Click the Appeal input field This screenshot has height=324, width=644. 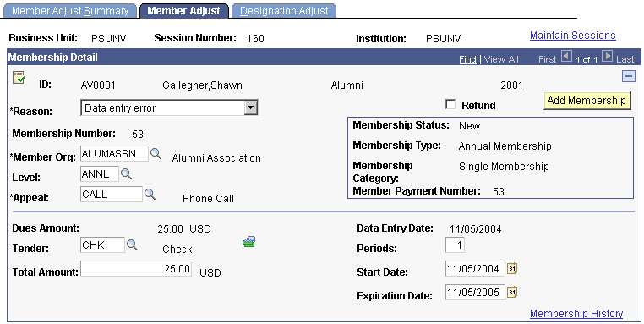pos(112,194)
